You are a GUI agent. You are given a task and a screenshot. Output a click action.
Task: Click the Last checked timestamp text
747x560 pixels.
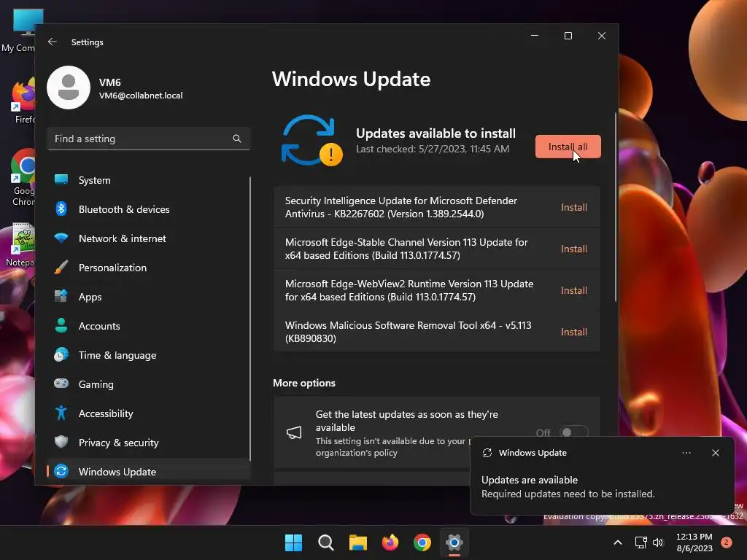coord(433,149)
